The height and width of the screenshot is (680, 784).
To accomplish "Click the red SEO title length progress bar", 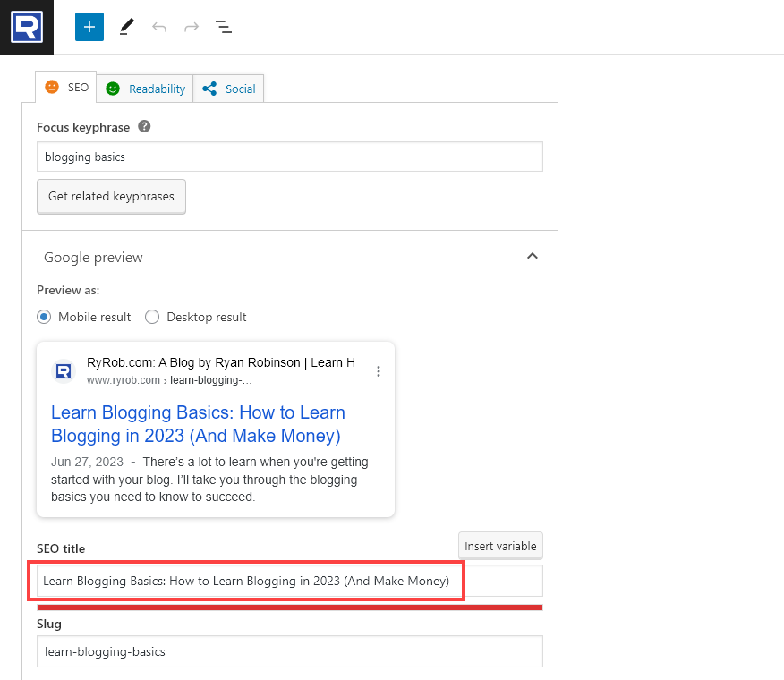I will point(289,608).
